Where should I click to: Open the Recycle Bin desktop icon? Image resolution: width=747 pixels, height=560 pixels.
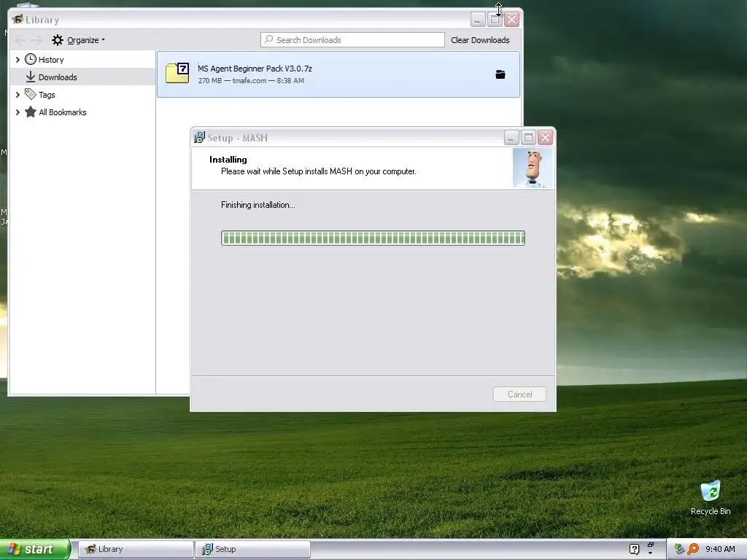tap(711, 498)
